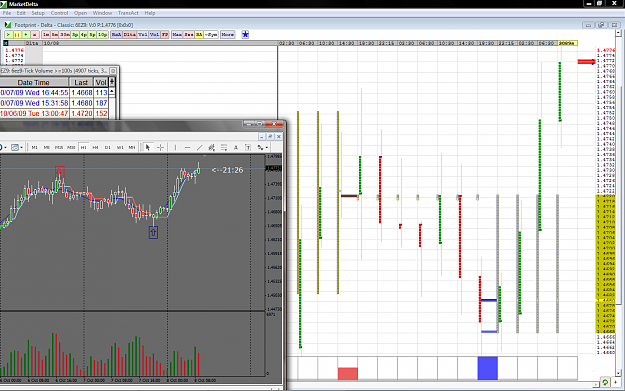Select D1 timeframe in dark chart window
This screenshot has width=625, height=391.
coord(108,147)
